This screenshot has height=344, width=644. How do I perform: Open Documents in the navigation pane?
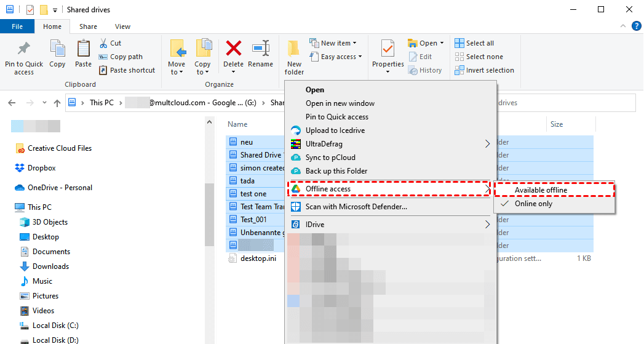pos(45,252)
